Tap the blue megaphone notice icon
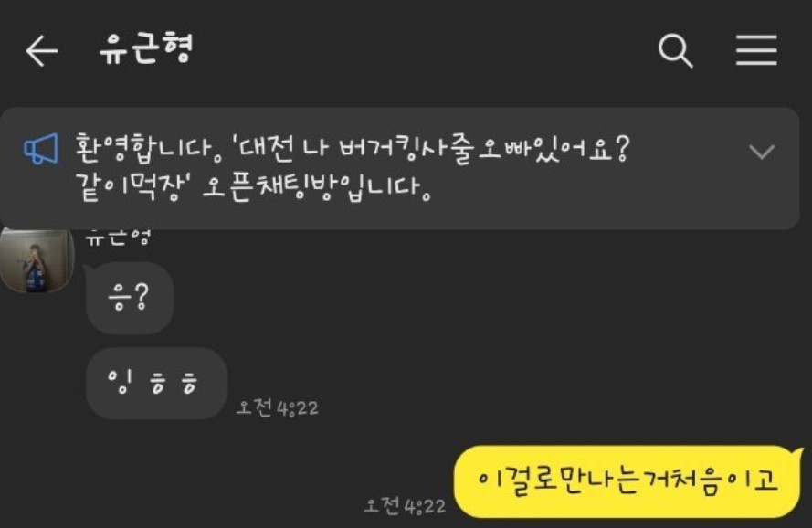Viewport: 812px width, 528px height. [x=41, y=149]
